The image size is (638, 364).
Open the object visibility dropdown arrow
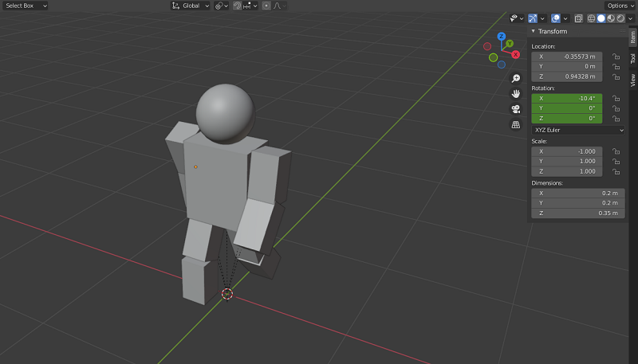click(522, 18)
